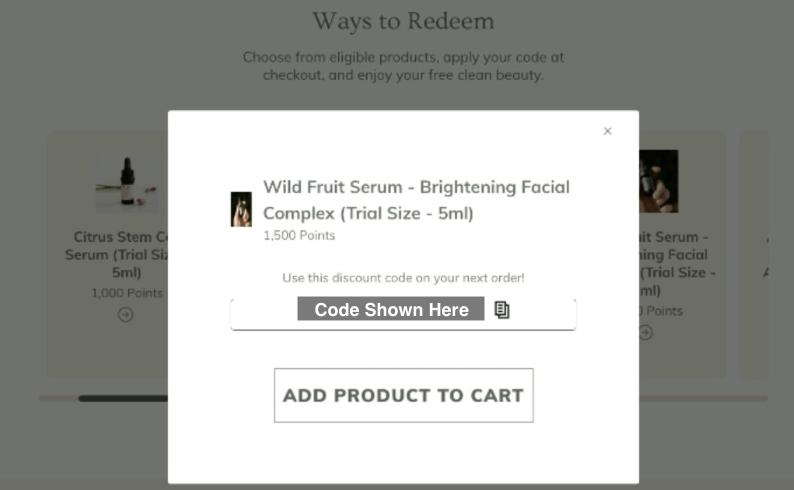Click the serum card title right of the popup
The image size is (794, 490).
click(673, 263)
